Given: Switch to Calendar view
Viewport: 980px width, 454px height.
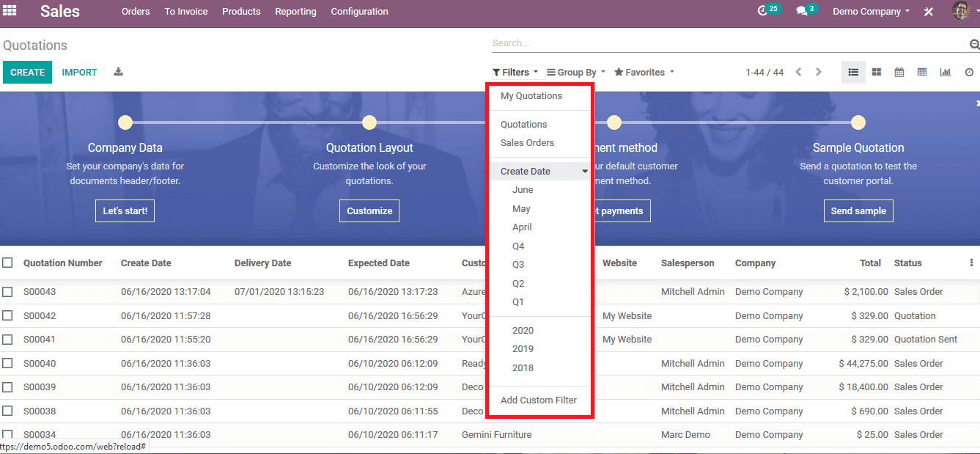Looking at the screenshot, I should click(x=899, y=72).
